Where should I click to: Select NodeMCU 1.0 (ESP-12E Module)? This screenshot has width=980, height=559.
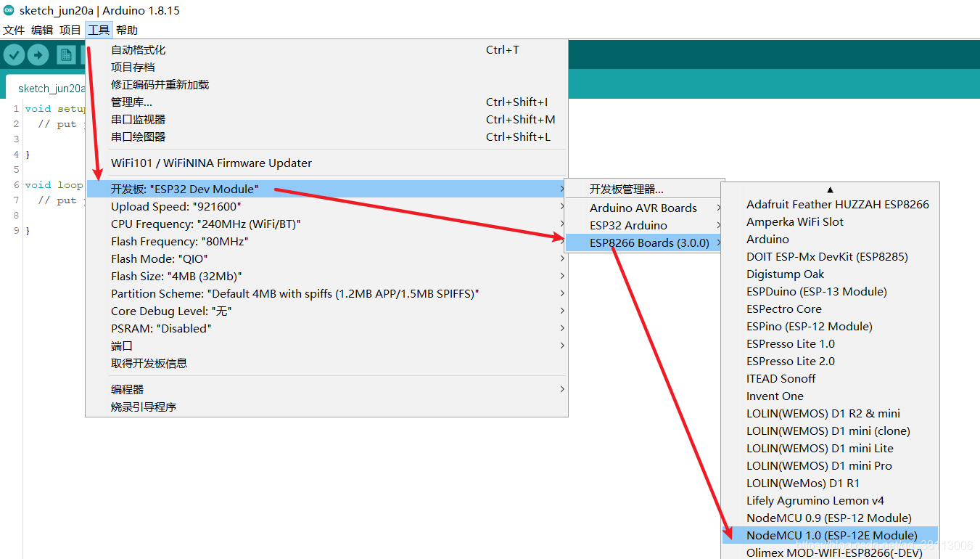(830, 536)
